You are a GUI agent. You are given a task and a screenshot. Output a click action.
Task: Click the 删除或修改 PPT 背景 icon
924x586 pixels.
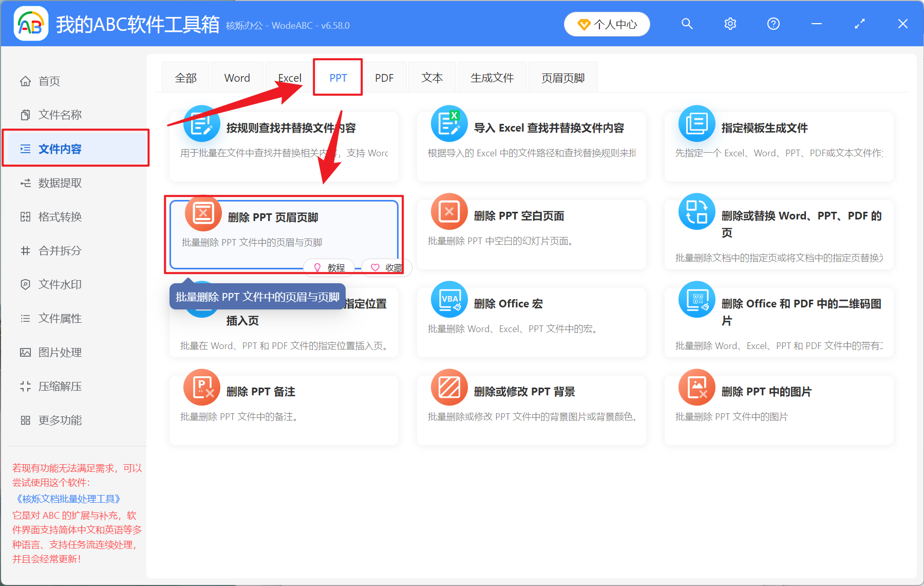tap(449, 388)
